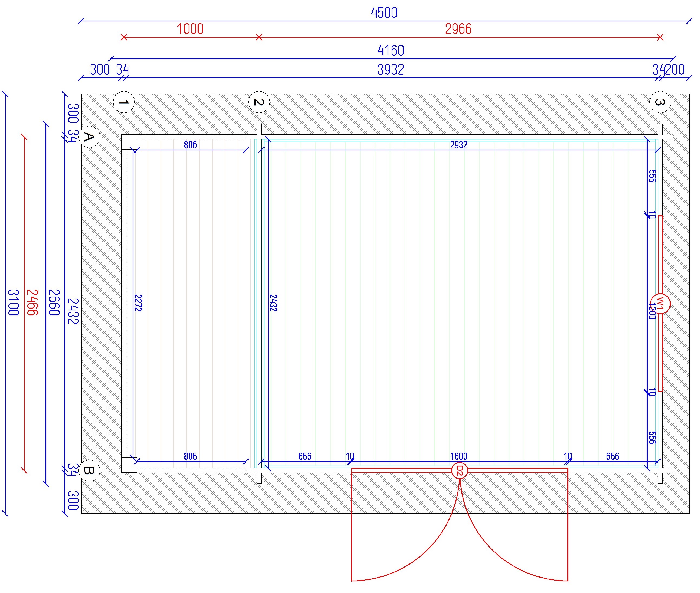700x593 pixels.
Task: Click the top-left square corner post
Action: pos(129,142)
